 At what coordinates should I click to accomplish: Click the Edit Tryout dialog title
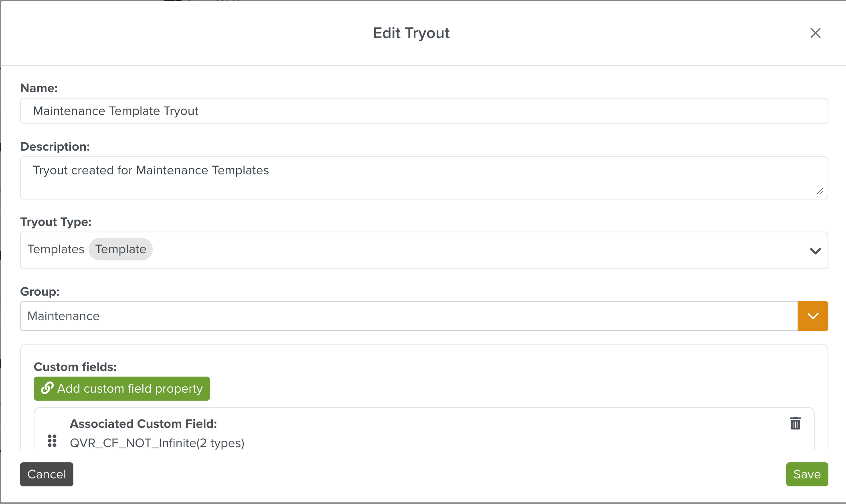coord(411,33)
